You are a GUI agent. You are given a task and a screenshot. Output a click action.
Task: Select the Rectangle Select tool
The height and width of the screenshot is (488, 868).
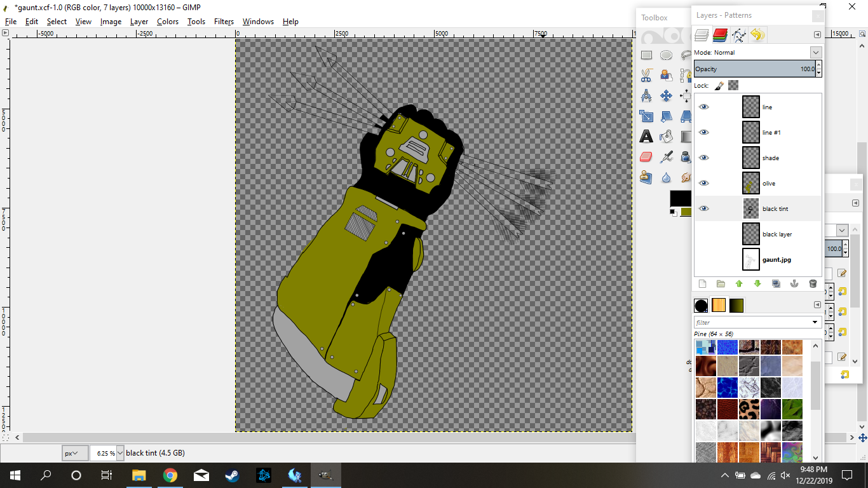click(x=646, y=55)
